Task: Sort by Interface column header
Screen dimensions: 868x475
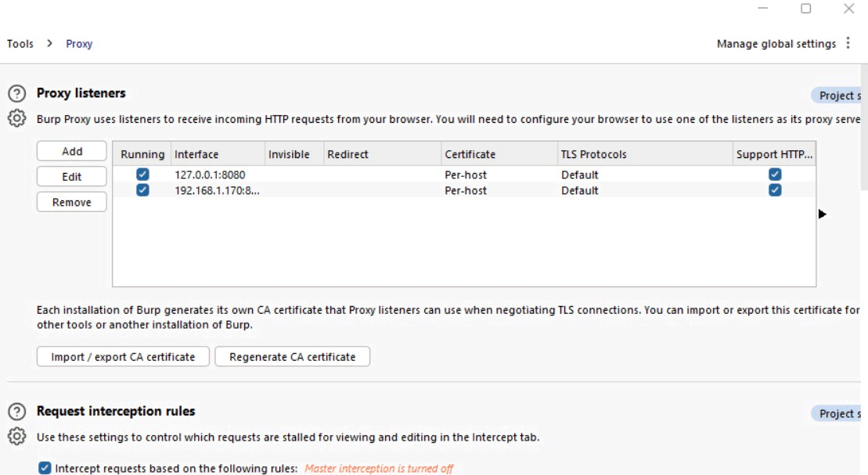Action: 218,154
